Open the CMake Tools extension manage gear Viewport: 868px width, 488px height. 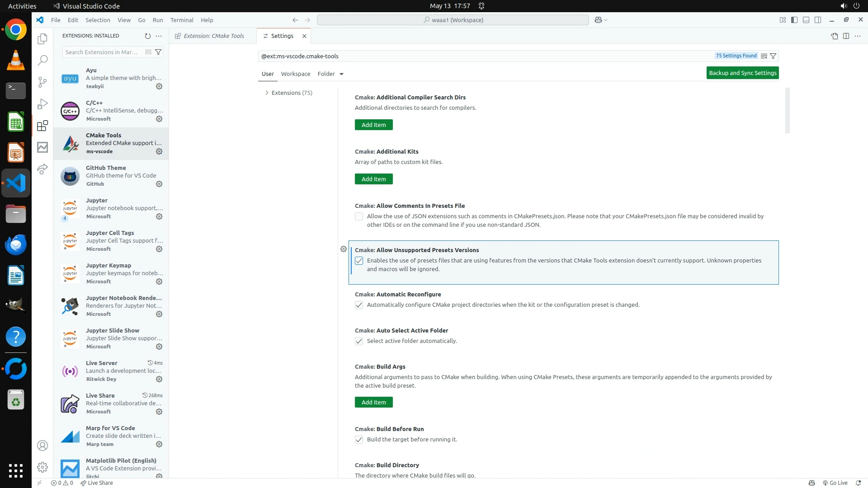159,151
